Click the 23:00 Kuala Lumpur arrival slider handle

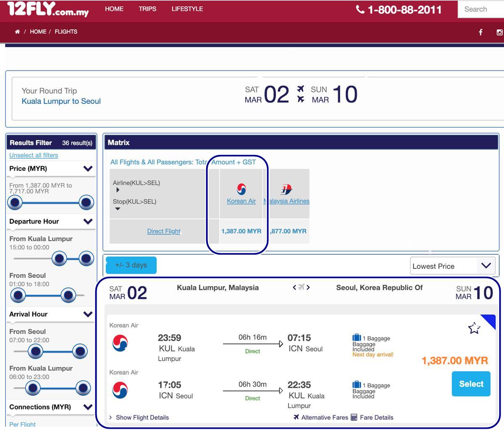pyautogui.click(x=83, y=388)
